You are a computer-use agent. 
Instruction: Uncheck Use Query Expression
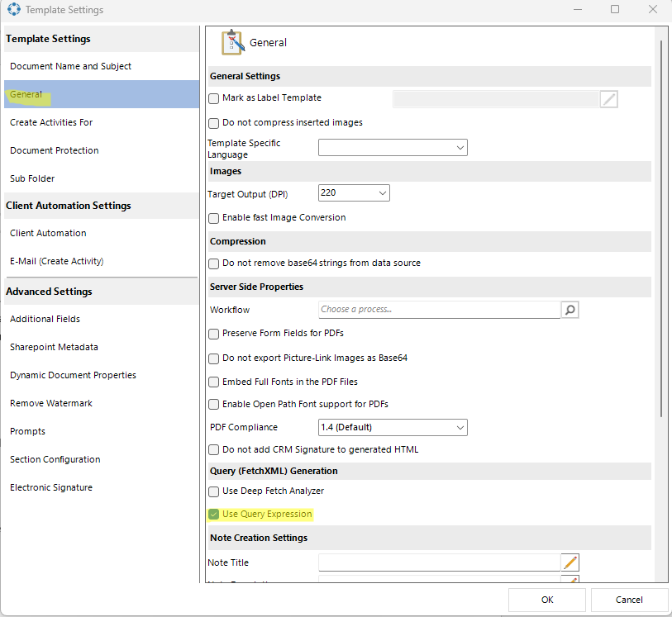tap(214, 515)
